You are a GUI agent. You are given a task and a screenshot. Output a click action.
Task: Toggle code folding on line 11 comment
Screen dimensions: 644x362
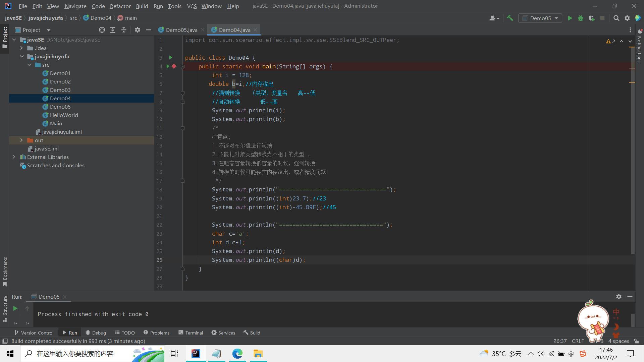[x=182, y=128]
